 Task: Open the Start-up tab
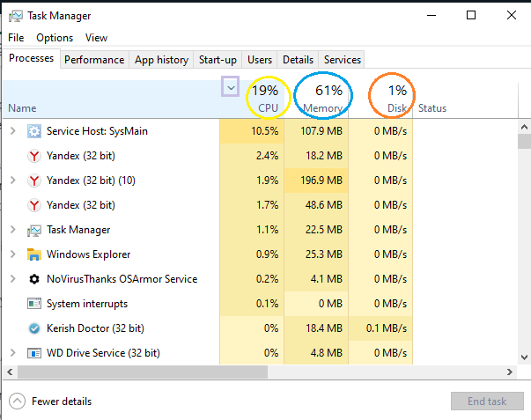218,60
